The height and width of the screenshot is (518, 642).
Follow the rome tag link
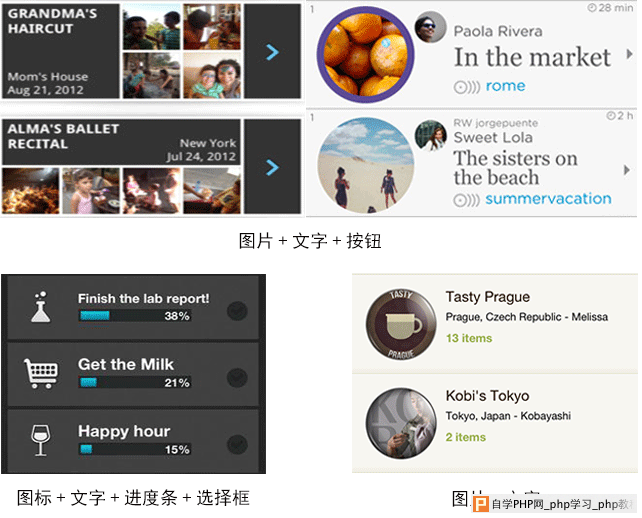pyautogui.click(x=505, y=86)
